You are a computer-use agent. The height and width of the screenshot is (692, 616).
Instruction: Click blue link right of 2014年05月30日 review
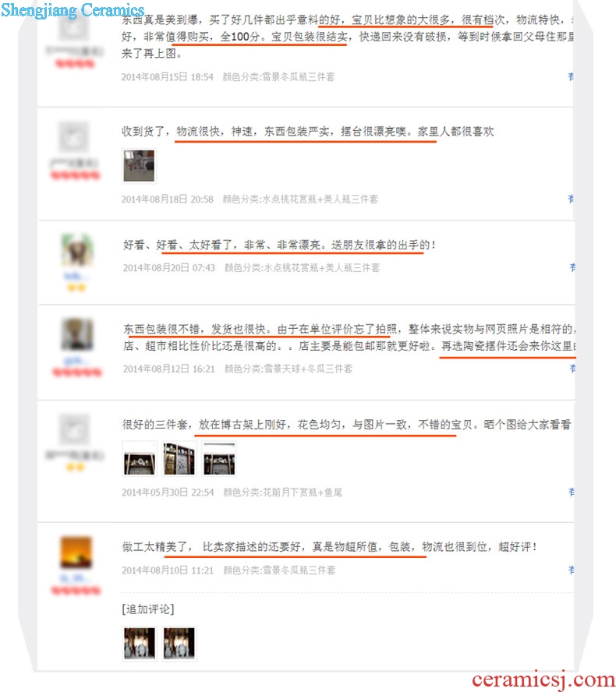(x=572, y=492)
